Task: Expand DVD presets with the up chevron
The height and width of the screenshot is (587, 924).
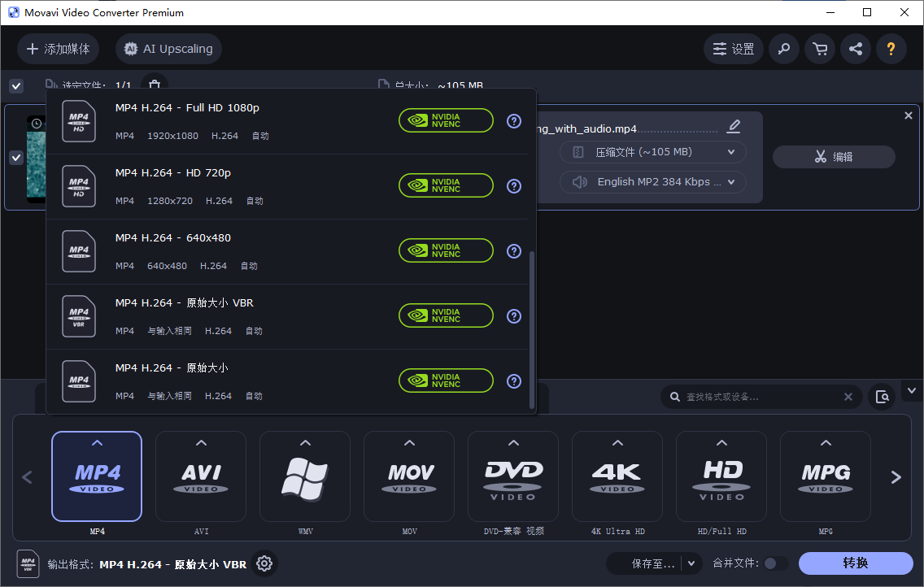Action: [513, 443]
